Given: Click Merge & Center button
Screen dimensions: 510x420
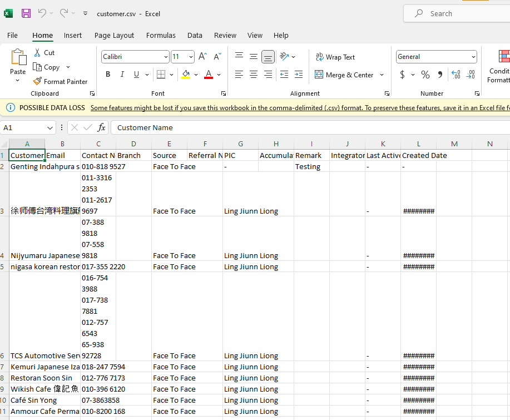Looking at the screenshot, I should 344,75.
